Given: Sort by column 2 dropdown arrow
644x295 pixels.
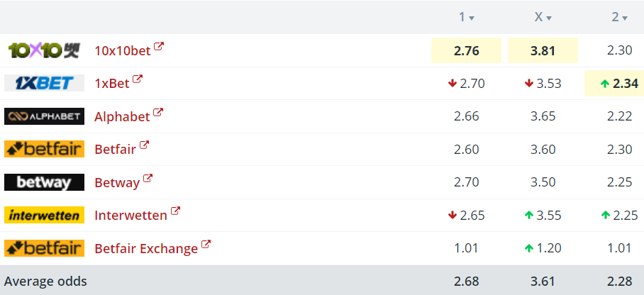Looking at the screenshot, I should [x=625, y=18].
